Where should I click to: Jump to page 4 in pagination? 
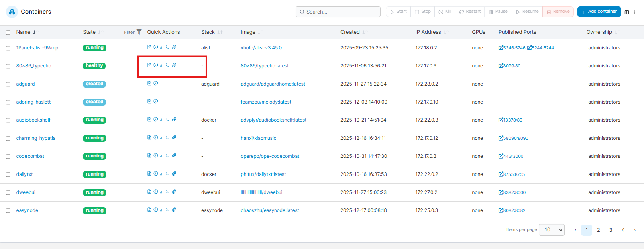[x=623, y=230]
